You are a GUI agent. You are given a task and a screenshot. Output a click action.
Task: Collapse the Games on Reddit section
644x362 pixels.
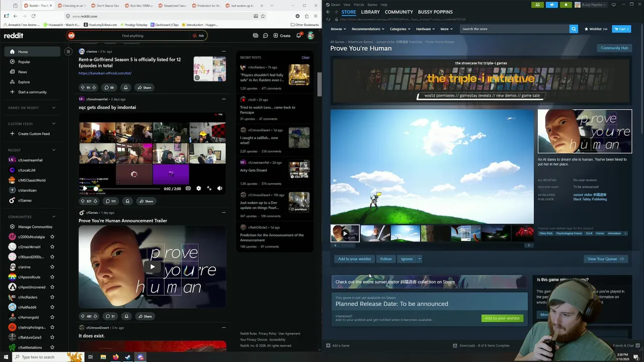pos(54,108)
